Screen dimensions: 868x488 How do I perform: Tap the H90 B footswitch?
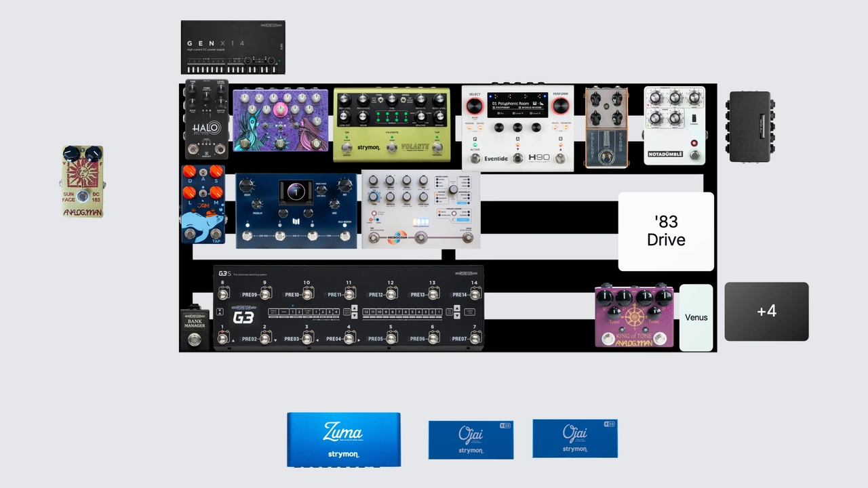(560, 159)
